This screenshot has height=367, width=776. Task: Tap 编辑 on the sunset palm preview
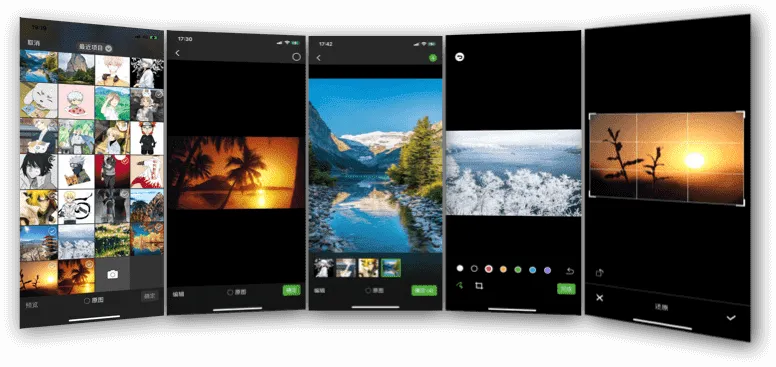pyautogui.click(x=178, y=294)
